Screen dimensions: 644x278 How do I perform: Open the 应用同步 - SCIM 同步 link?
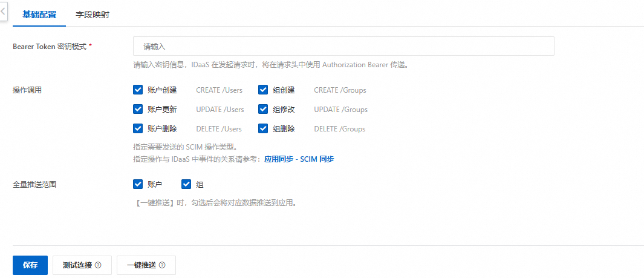[x=299, y=159]
